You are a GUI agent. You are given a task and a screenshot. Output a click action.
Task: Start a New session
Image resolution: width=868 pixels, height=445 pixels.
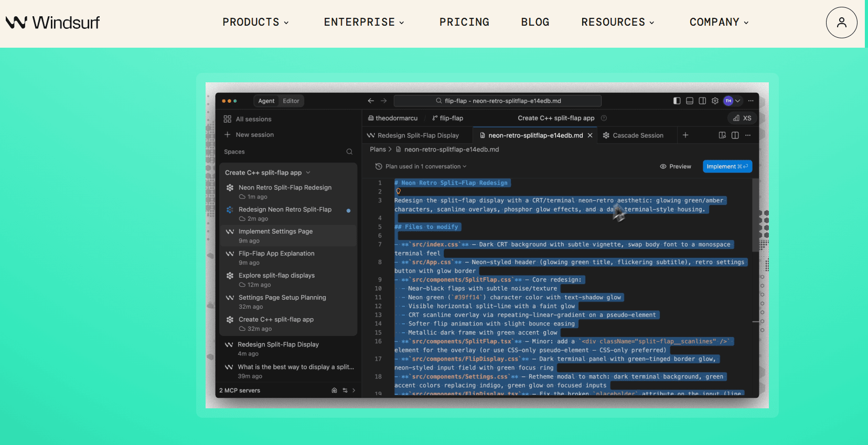[254, 135]
